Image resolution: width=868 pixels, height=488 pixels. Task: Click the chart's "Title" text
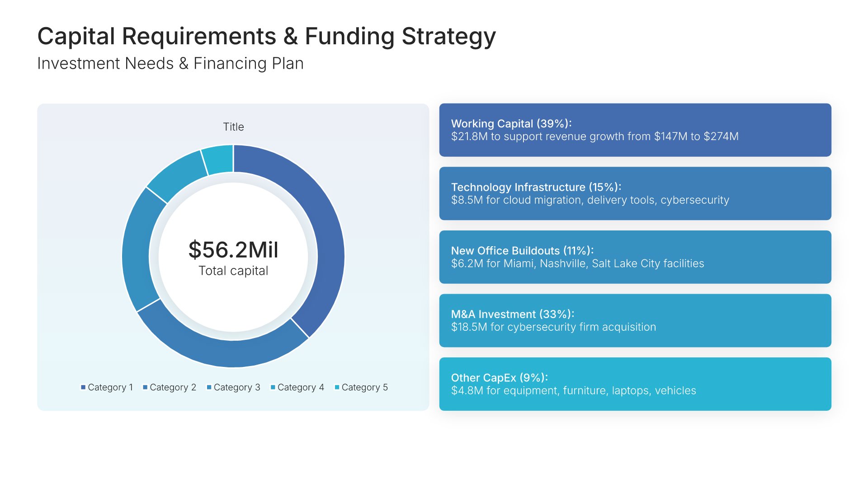tap(233, 127)
